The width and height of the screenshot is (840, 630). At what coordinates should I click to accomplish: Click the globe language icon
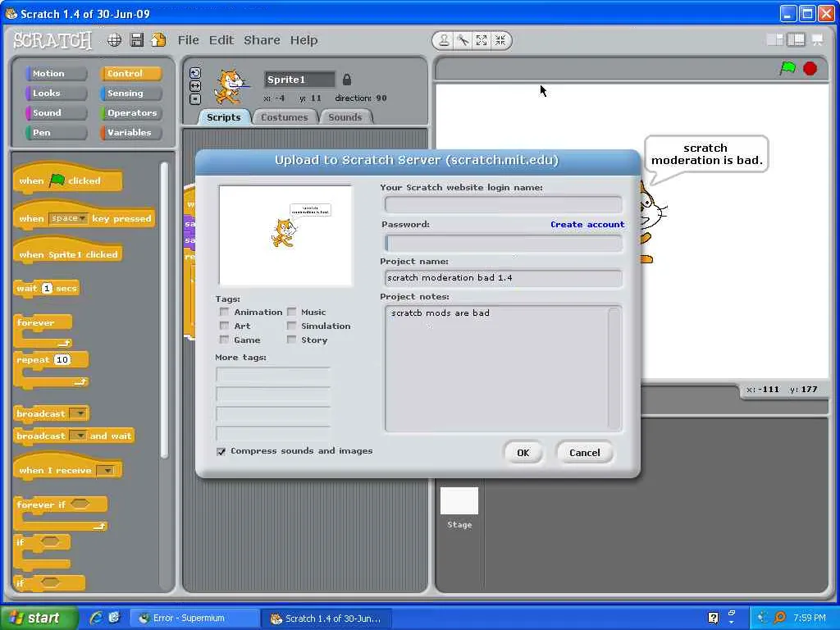point(115,39)
